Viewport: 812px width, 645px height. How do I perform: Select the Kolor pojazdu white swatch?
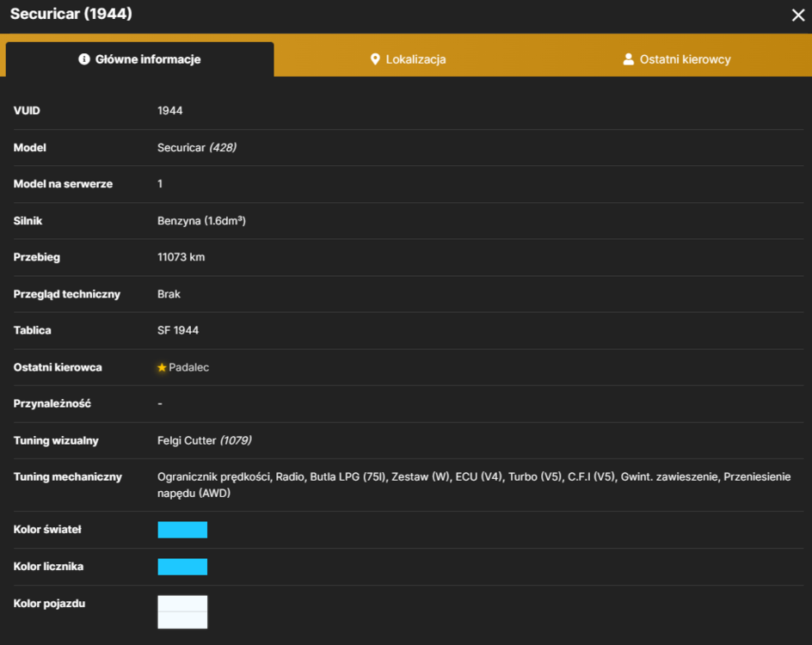point(182,611)
